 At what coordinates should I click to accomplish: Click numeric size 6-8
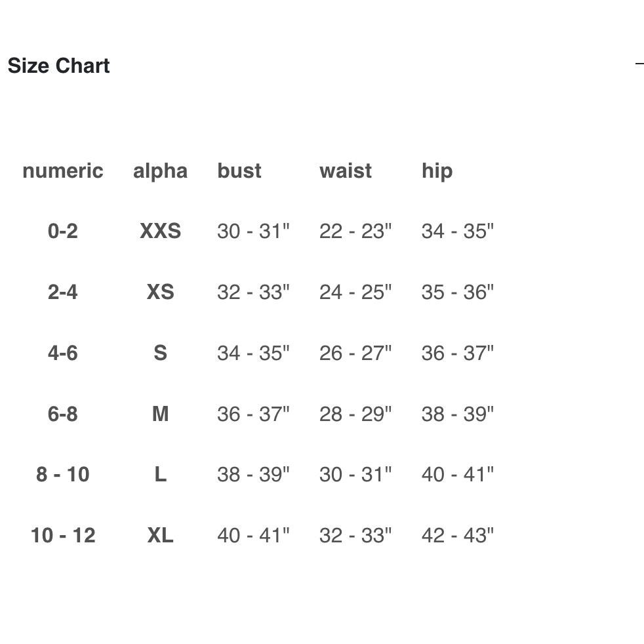(63, 414)
